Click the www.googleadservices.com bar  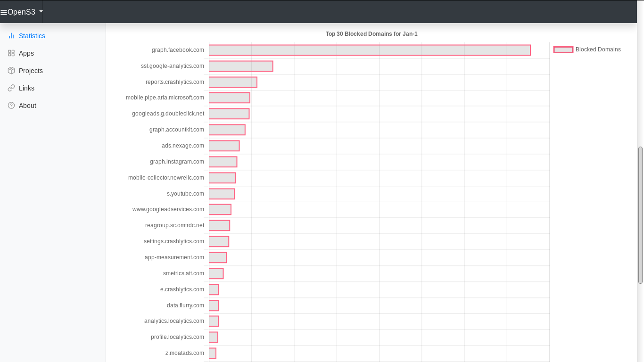pyautogui.click(x=220, y=209)
